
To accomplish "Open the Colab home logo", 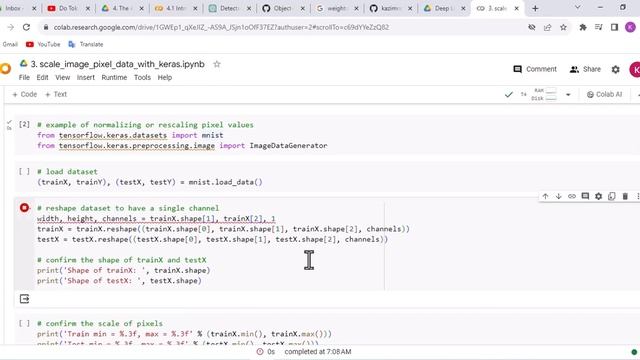I will pos(5,69).
